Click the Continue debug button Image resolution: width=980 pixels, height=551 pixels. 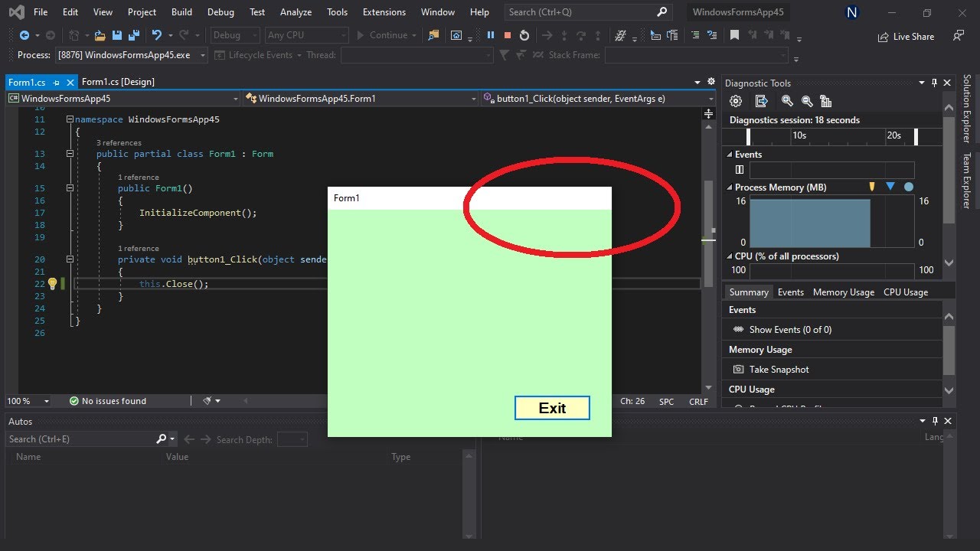387,35
